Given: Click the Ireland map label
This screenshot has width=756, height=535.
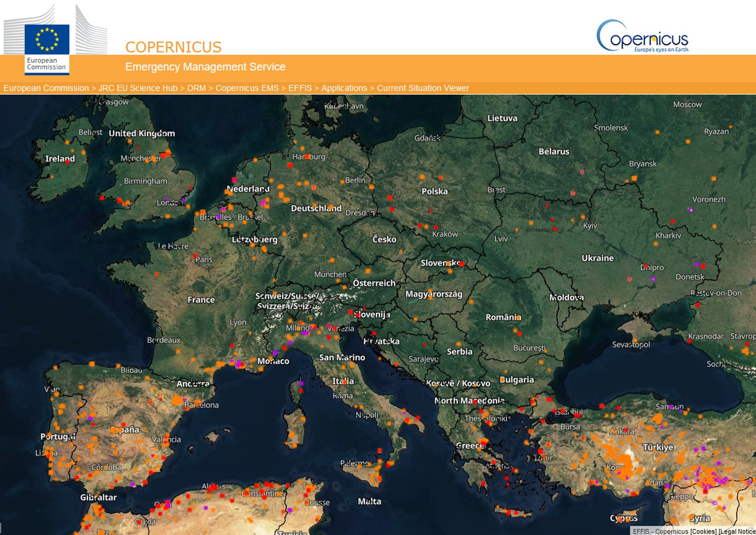Looking at the screenshot, I should [60, 159].
